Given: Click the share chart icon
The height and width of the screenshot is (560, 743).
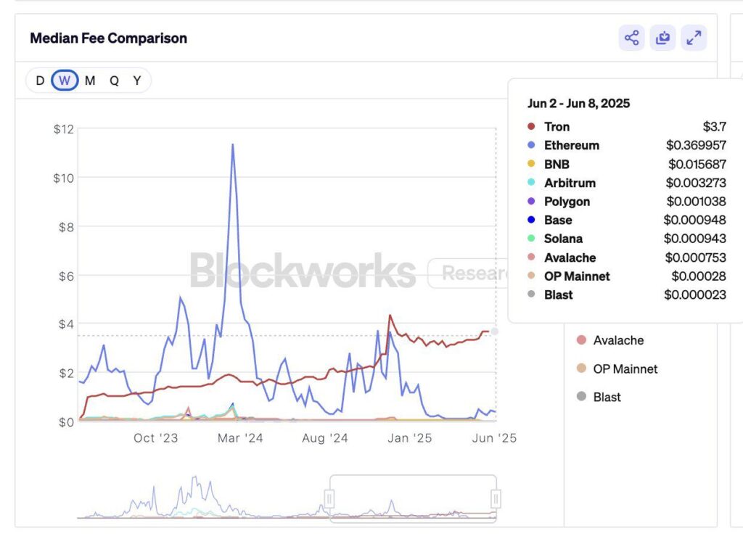Looking at the screenshot, I should click(x=631, y=38).
